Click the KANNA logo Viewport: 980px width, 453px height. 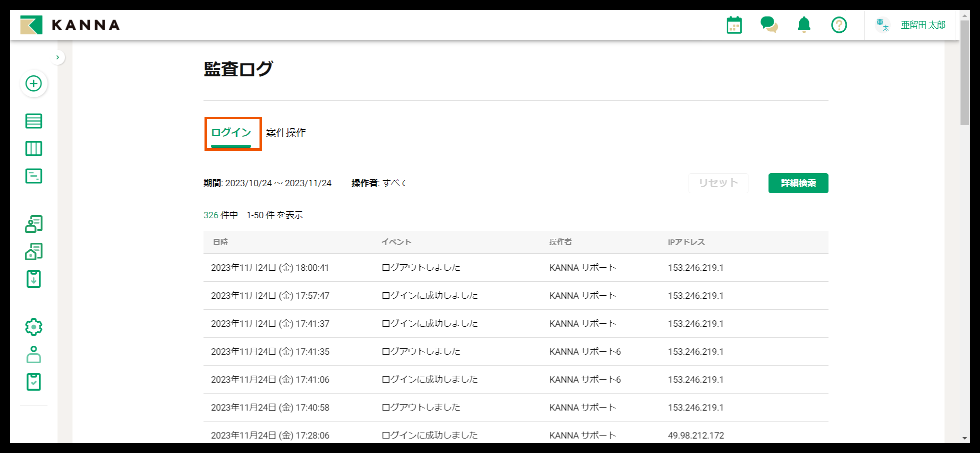[x=70, y=25]
